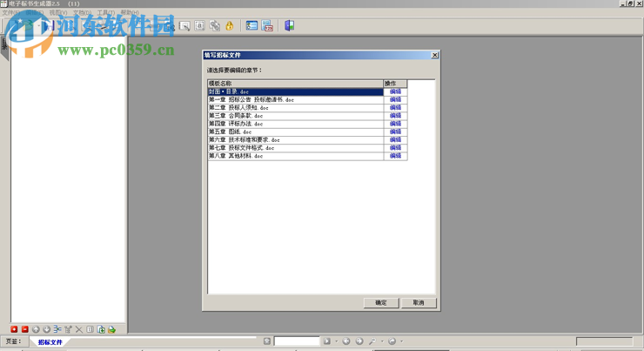Click the round refresh icon in bottom bar
644x351 pixels.
click(x=392, y=341)
